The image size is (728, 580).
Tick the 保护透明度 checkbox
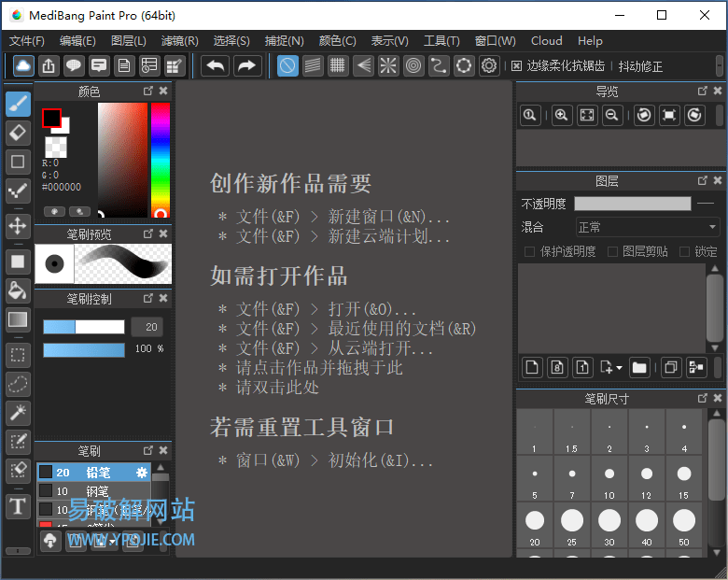529,251
